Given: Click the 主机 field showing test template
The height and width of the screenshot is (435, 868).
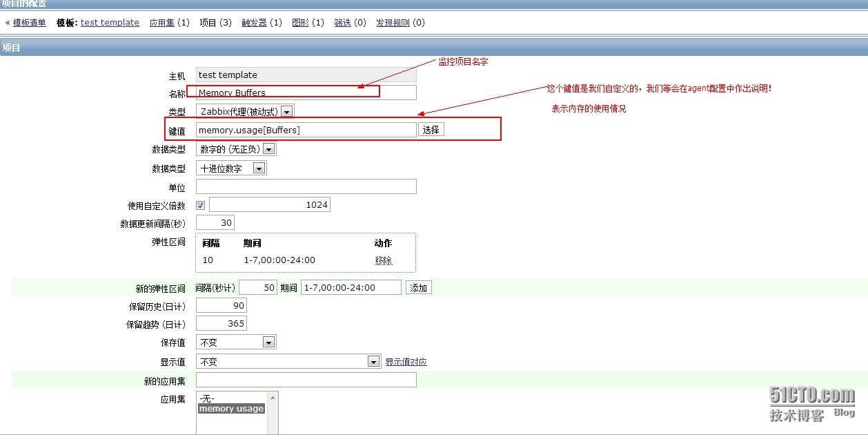Looking at the screenshot, I should click(306, 75).
